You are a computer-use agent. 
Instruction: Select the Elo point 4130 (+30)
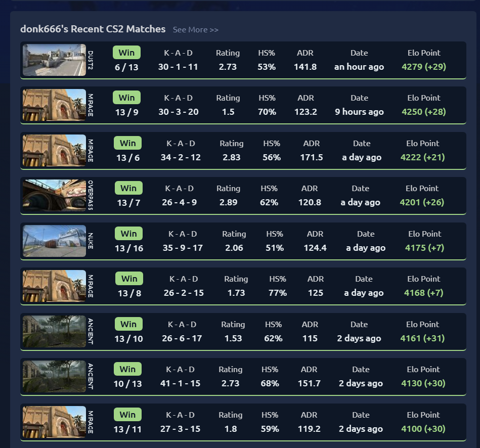click(x=423, y=383)
